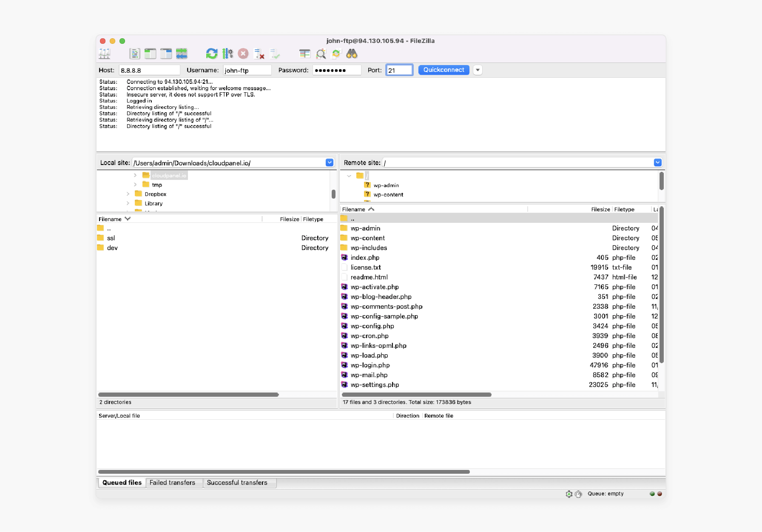
Task: Disconnect from the current server
Action: (x=259, y=54)
